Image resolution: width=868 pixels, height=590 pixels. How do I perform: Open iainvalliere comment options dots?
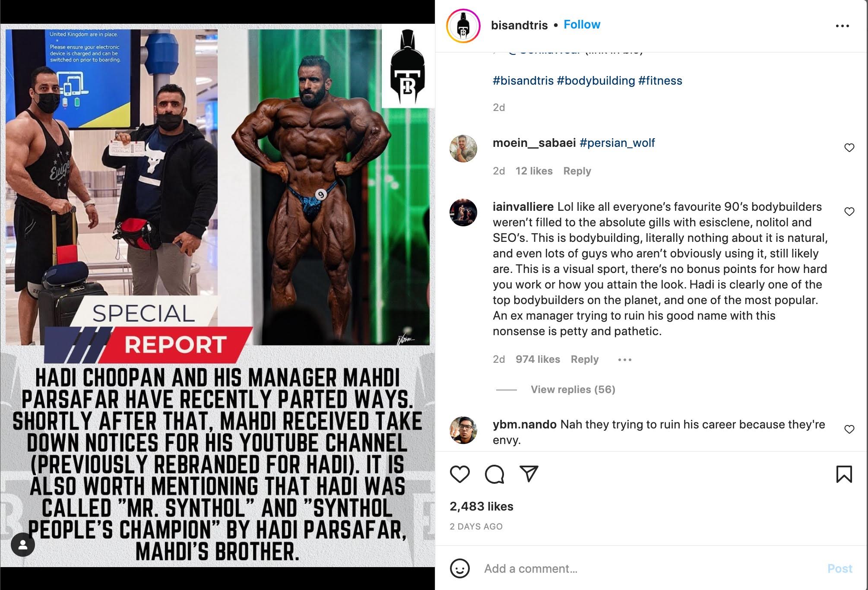pos(624,359)
